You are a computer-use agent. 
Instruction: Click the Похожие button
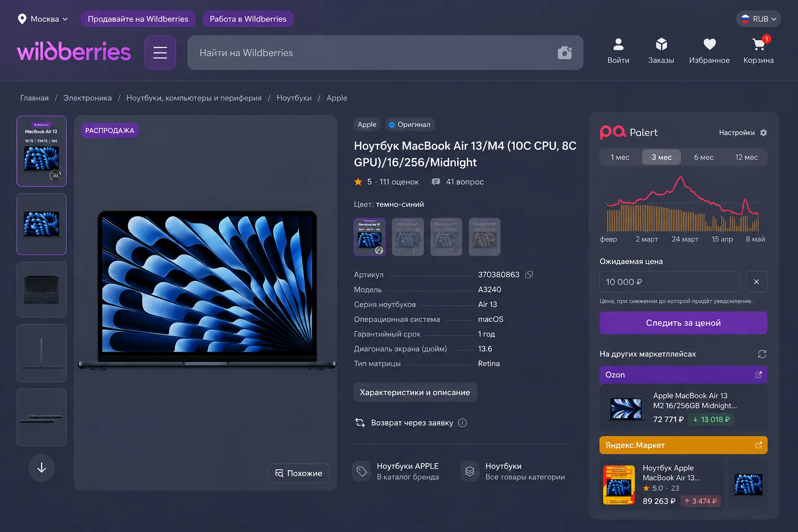299,473
